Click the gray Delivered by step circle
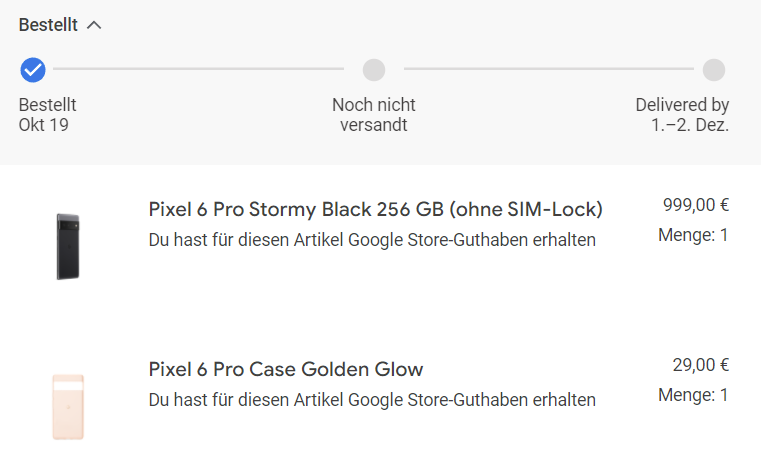Image resolution: width=761 pixels, height=461 pixels. (714, 70)
